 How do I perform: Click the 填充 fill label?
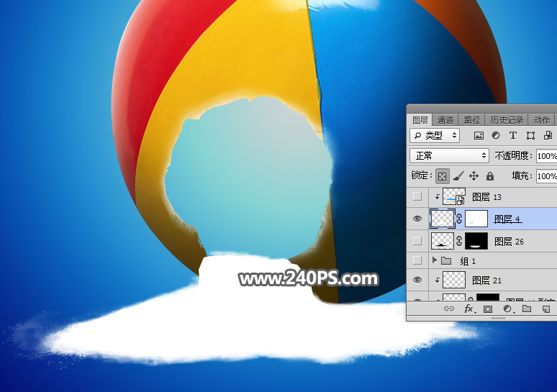(x=522, y=176)
